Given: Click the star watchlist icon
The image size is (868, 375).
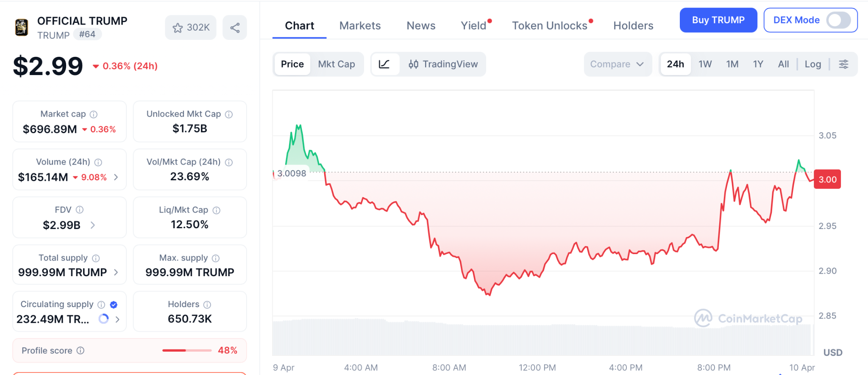Looking at the screenshot, I should [178, 28].
